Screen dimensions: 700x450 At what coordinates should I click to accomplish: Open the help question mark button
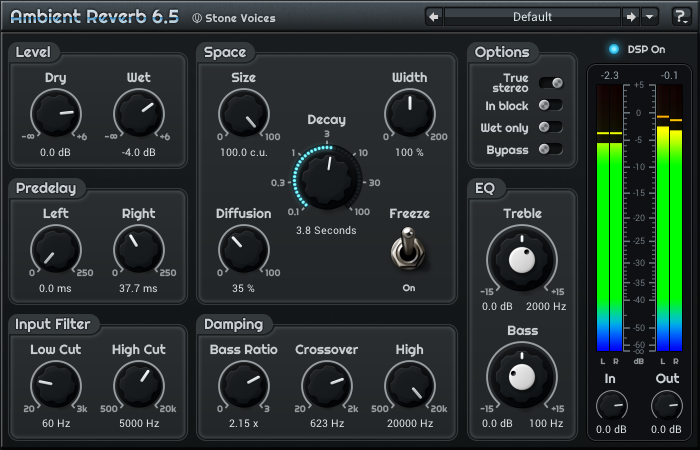tap(681, 17)
